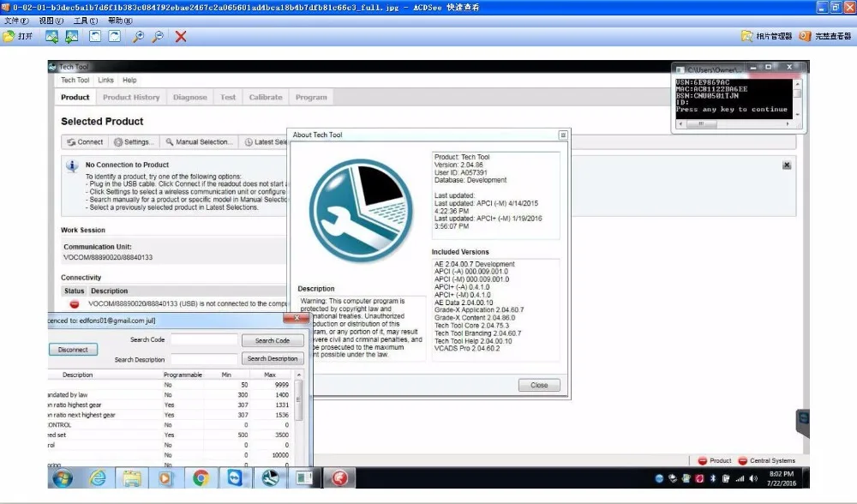The image size is (857, 504).
Task: Open the 帮助 menu
Action: point(120,21)
